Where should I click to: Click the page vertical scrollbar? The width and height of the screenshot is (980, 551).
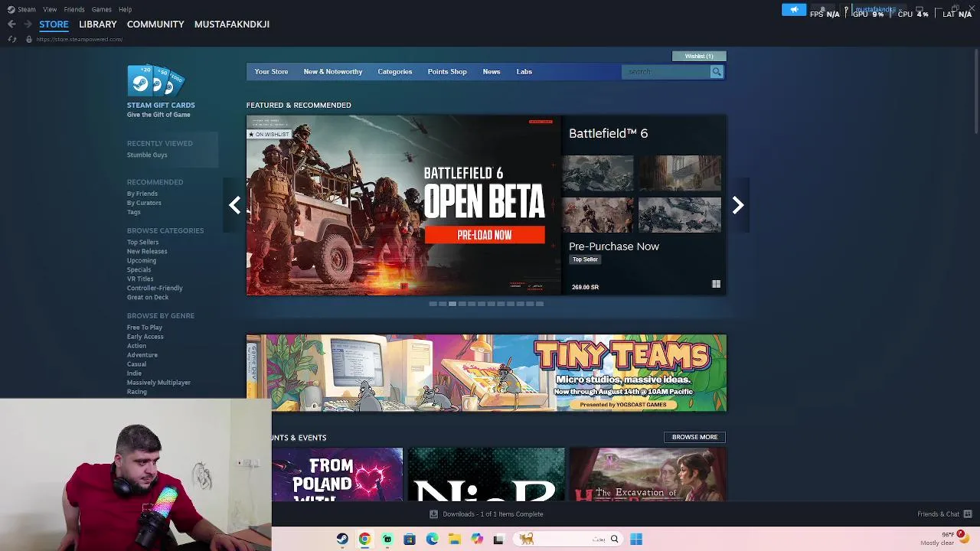click(975, 92)
